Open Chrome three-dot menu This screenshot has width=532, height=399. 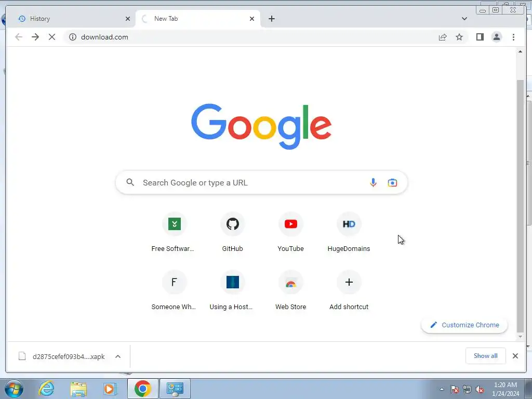tap(513, 37)
